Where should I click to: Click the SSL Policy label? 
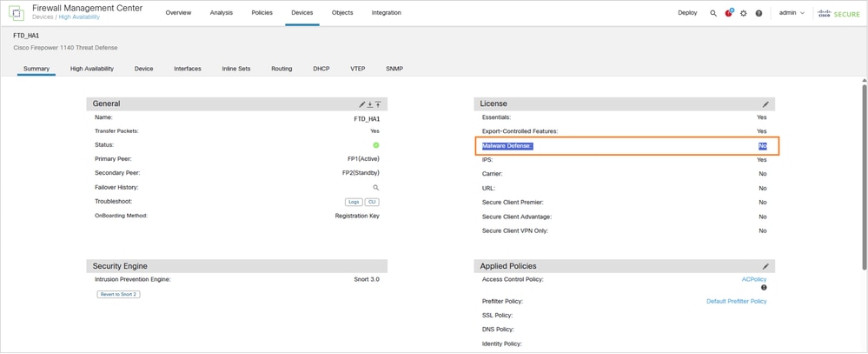(x=497, y=315)
